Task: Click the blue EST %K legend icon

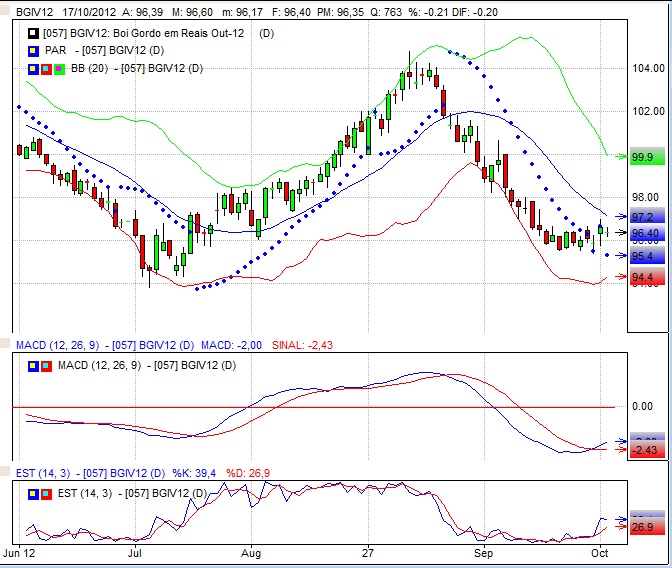Action: point(33,492)
